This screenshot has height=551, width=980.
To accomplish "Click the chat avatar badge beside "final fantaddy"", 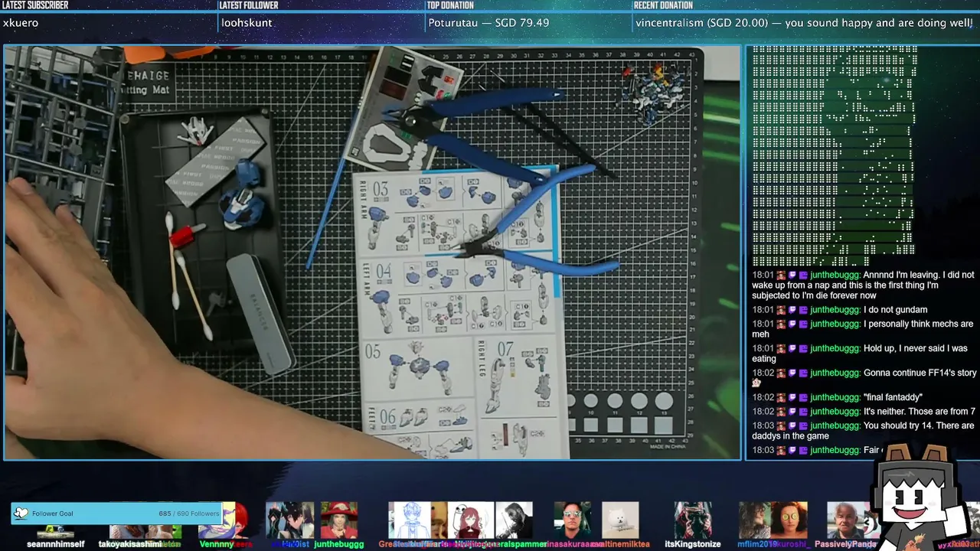I will [x=781, y=397].
